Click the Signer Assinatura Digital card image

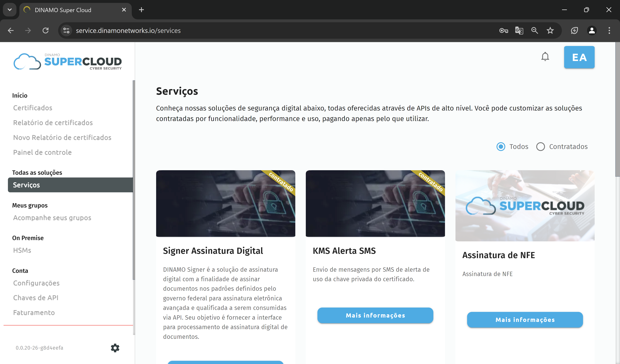pyautogui.click(x=226, y=203)
